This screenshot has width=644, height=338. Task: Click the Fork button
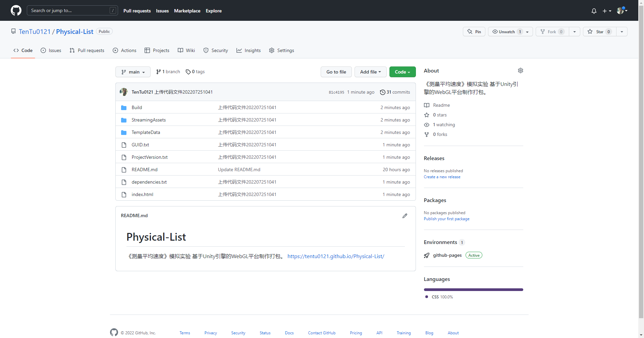click(552, 32)
